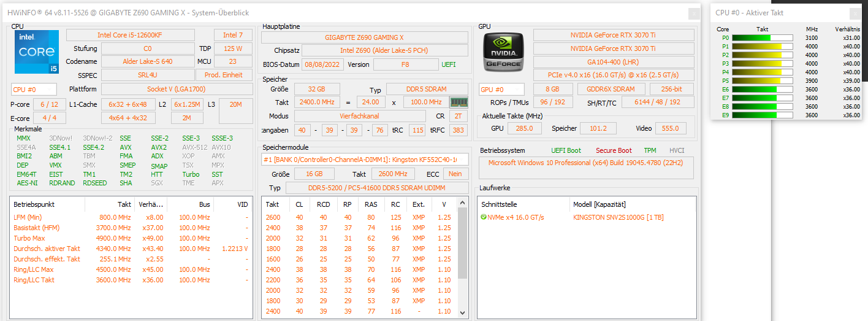This screenshot has width=868, height=321.
Task: Close the System-Überblick window
Action: [693, 13]
